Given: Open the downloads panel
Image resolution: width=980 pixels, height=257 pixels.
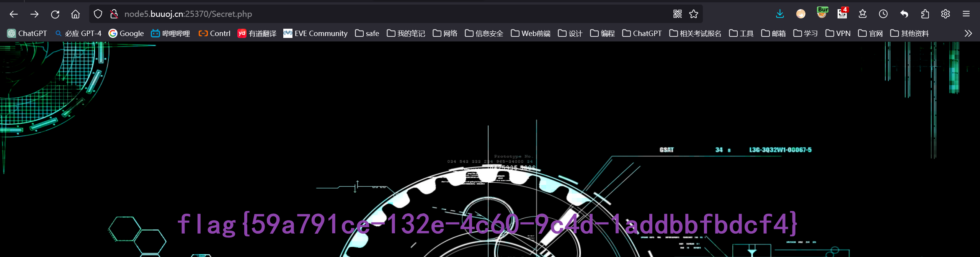Looking at the screenshot, I should point(780,14).
